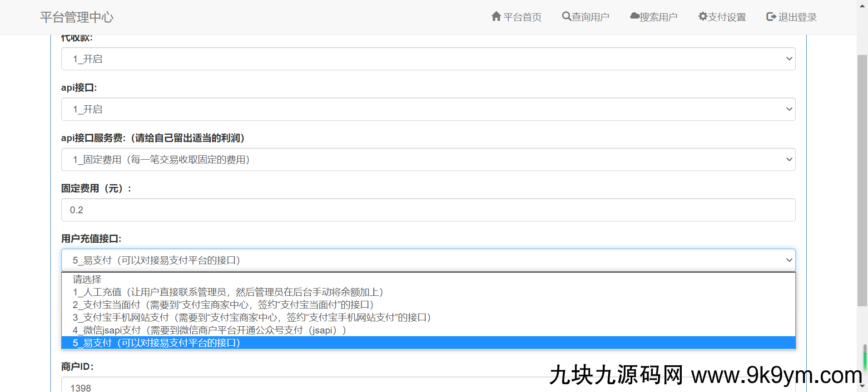Screen dimensions: 868x392
Task: Click the logout icon for 退出登录
Action: 771,17
